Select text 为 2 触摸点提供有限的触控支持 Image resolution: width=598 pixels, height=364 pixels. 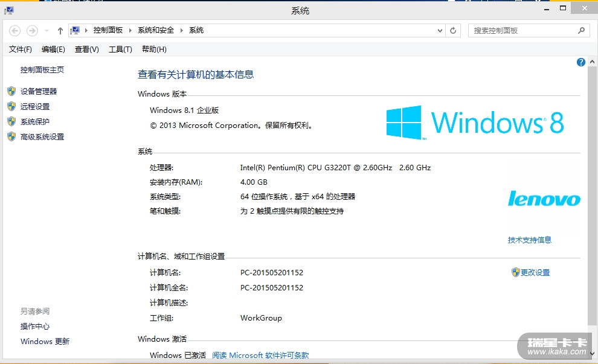(x=292, y=211)
